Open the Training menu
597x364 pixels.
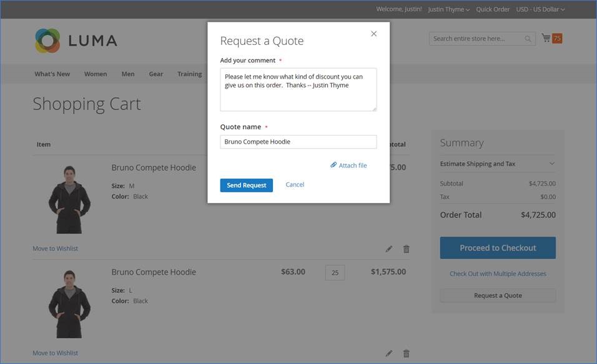189,74
